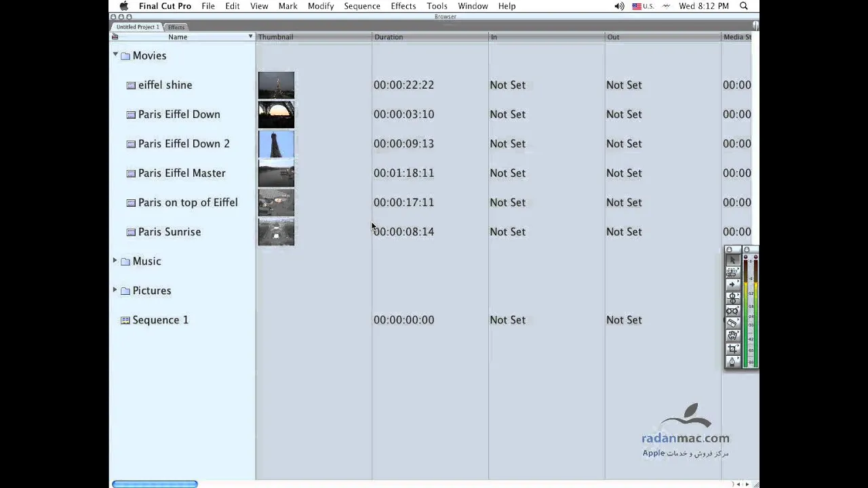Click the Movies bin folder icon
The image size is (868, 488).
pyautogui.click(x=125, y=56)
